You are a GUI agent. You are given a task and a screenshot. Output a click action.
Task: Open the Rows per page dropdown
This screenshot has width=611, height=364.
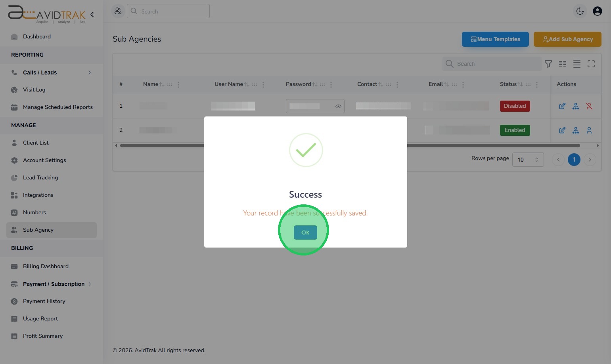(528, 160)
